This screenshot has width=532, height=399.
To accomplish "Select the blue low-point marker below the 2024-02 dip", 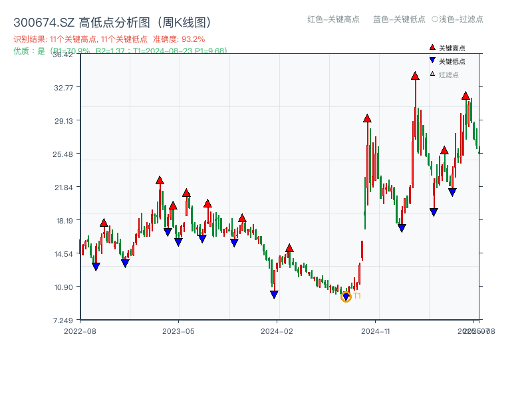I will click(274, 293).
